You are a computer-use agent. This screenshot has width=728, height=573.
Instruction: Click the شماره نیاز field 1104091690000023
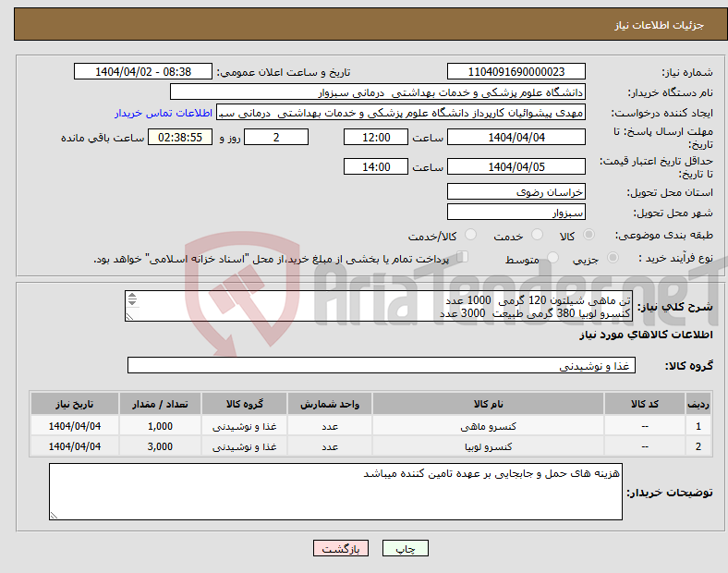click(x=516, y=71)
